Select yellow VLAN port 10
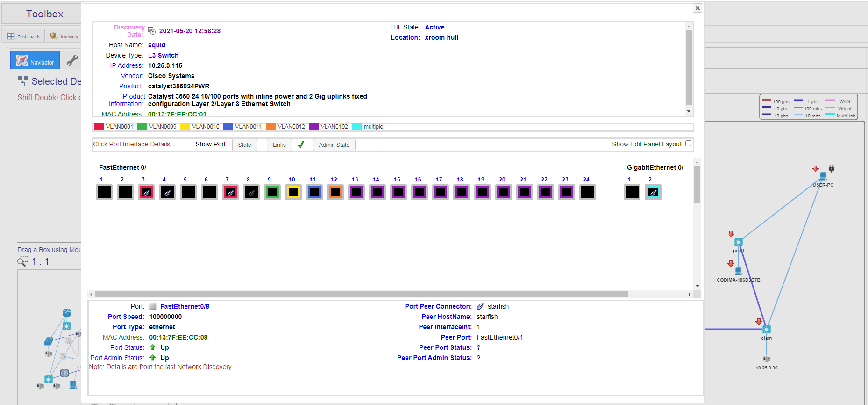Viewport: 868px width, 405px height. (x=293, y=192)
